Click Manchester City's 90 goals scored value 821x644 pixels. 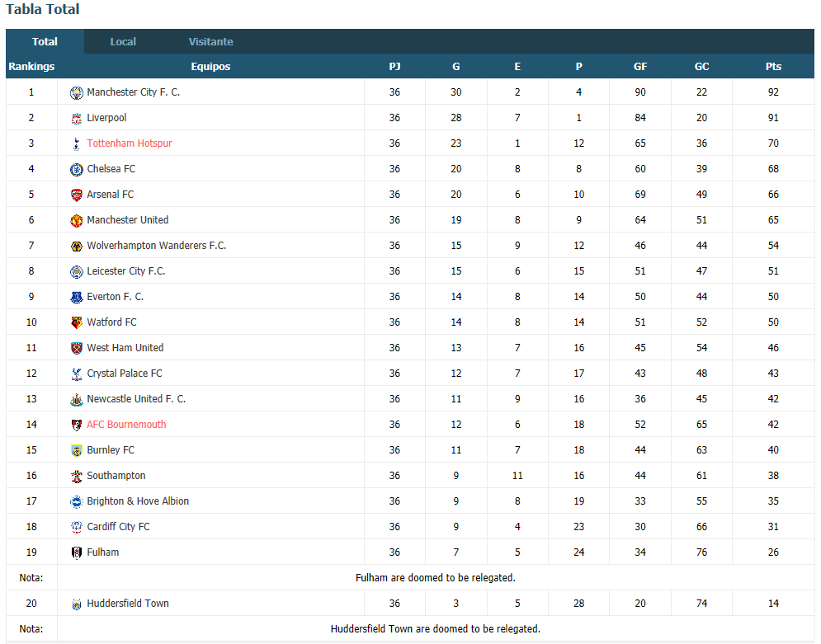pyautogui.click(x=640, y=92)
